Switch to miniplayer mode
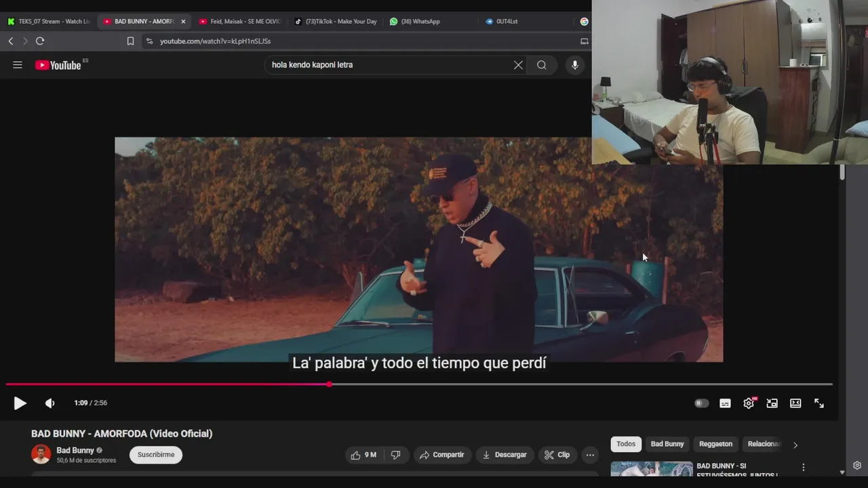Image resolution: width=868 pixels, height=488 pixels. pyautogui.click(x=772, y=403)
